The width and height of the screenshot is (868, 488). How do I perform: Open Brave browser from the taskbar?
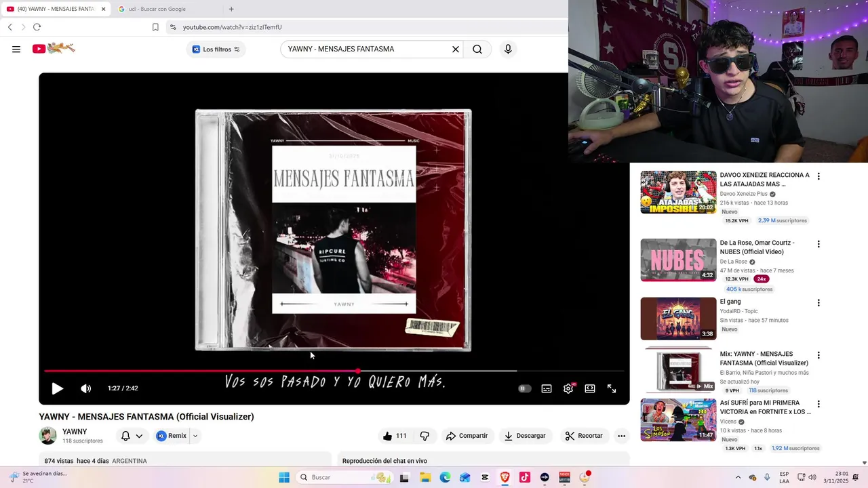coord(505,477)
